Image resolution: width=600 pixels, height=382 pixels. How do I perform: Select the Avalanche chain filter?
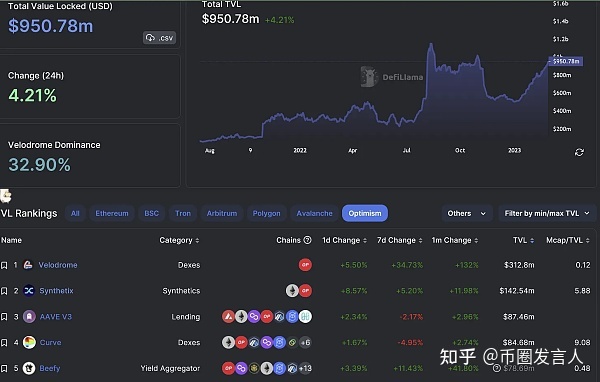pyautogui.click(x=315, y=213)
